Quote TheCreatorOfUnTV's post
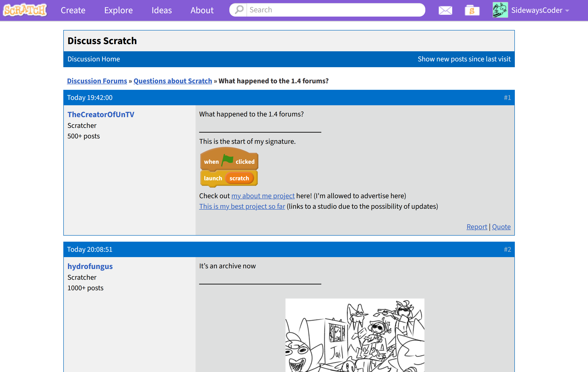The width and height of the screenshot is (588, 372). [501, 227]
